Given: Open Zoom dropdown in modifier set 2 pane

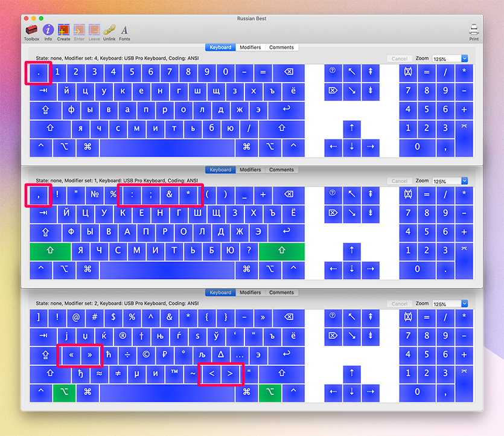Looking at the screenshot, I should click(464, 304).
